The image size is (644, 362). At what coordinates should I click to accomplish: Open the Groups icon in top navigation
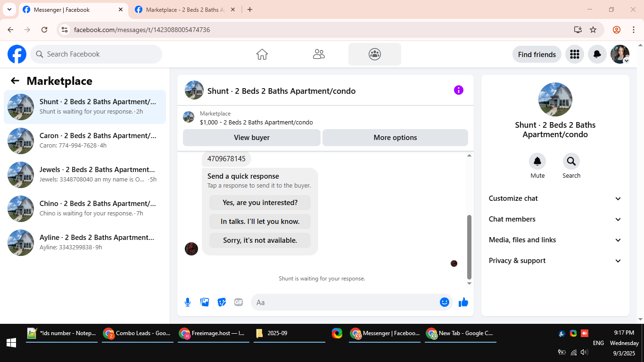(375, 54)
